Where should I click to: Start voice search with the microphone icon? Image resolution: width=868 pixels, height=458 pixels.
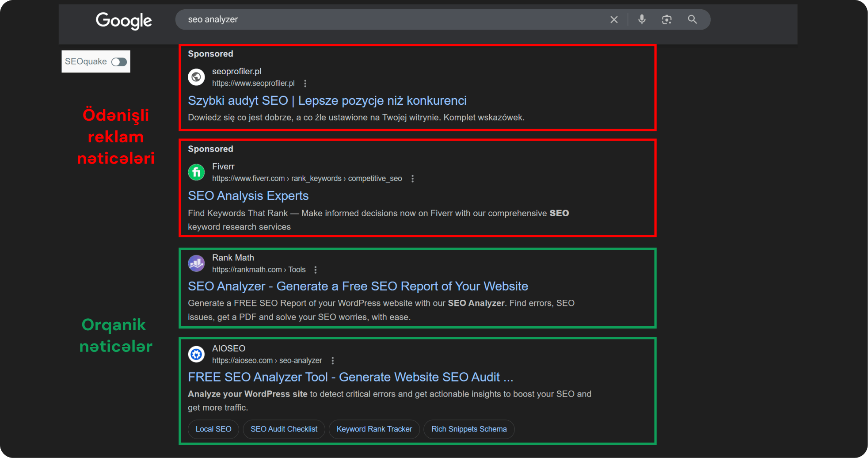[642, 19]
